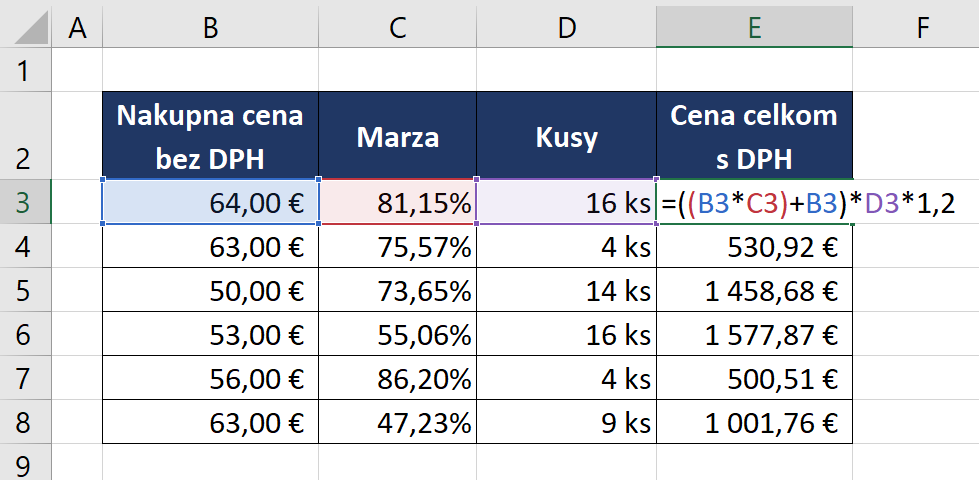Select column C header
The width and height of the screenshot is (979, 480).
point(397,29)
